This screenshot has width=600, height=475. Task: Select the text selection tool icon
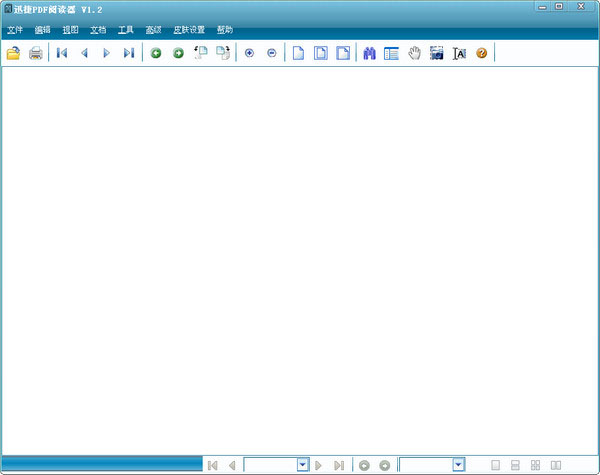tap(459, 53)
